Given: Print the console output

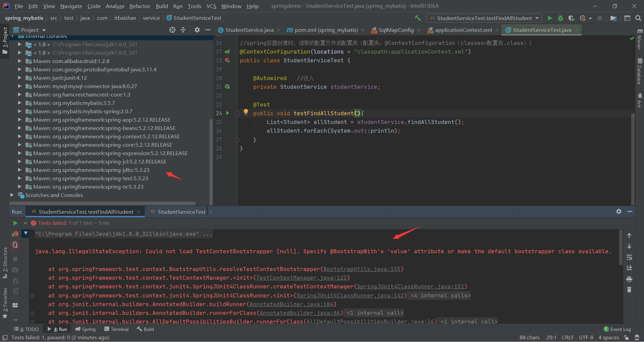Looking at the screenshot, I should coord(629,279).
